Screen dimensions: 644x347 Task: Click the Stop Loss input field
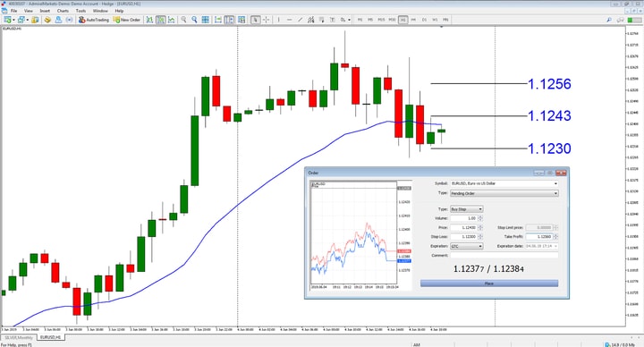pyautogui.click(x=463, y=236)
